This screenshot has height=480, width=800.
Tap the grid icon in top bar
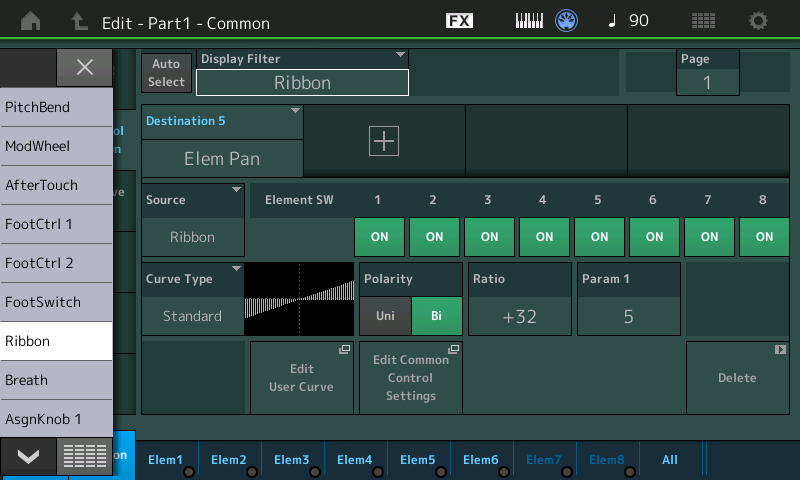pyautogui.click(x=703, y=21)
